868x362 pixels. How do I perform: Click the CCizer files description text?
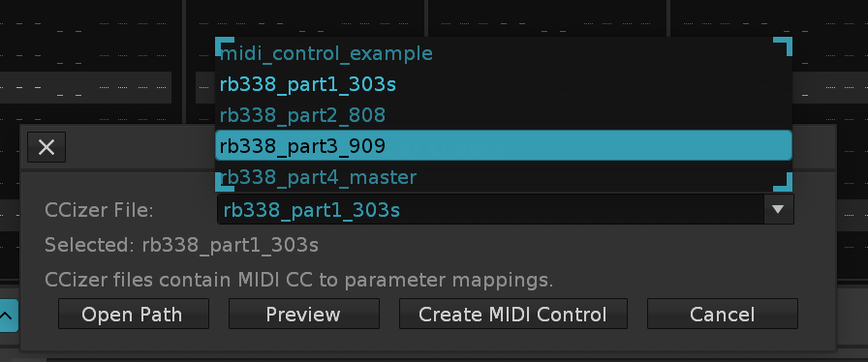299,280
